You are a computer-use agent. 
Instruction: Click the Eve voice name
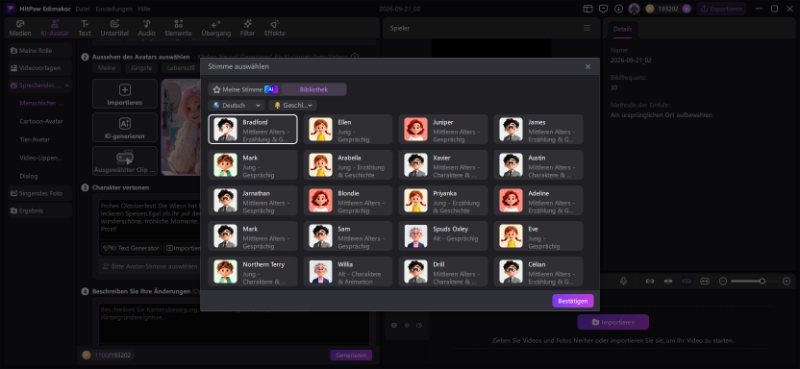533,230
